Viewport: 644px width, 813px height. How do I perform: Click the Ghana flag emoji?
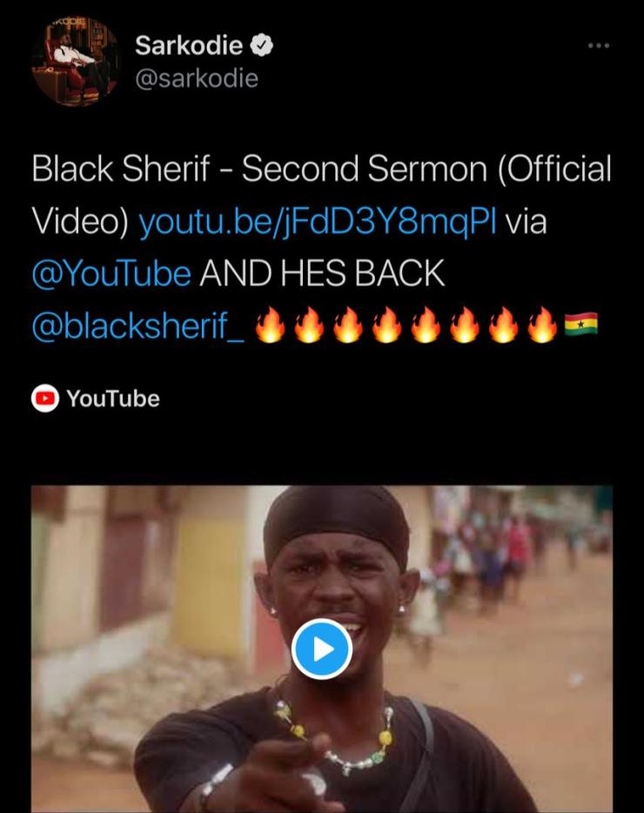[x=580, y=324]
